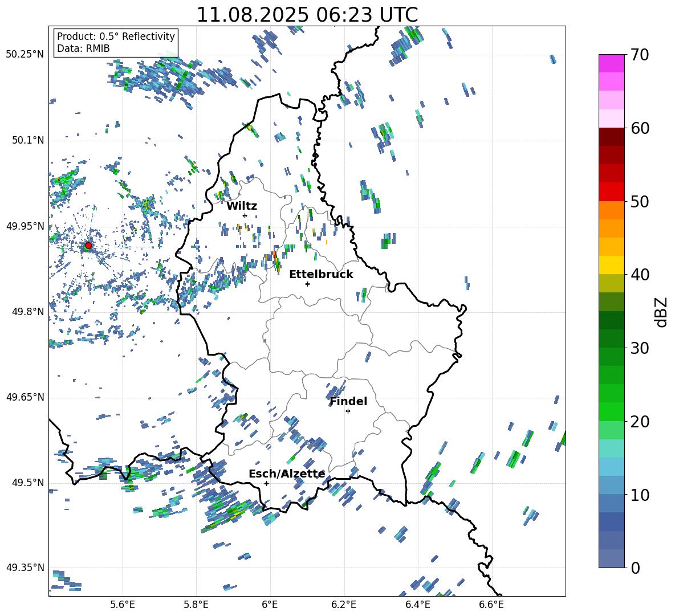Click the 49.35°N latitude label
The width and height of the screenshot is (675, 616).
click(x=25, y=568)
